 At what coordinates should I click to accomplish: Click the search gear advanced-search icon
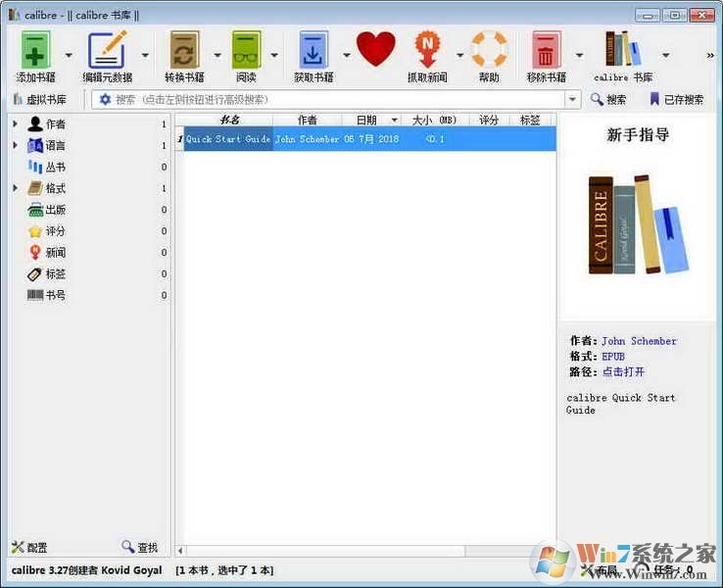point(105,99)
